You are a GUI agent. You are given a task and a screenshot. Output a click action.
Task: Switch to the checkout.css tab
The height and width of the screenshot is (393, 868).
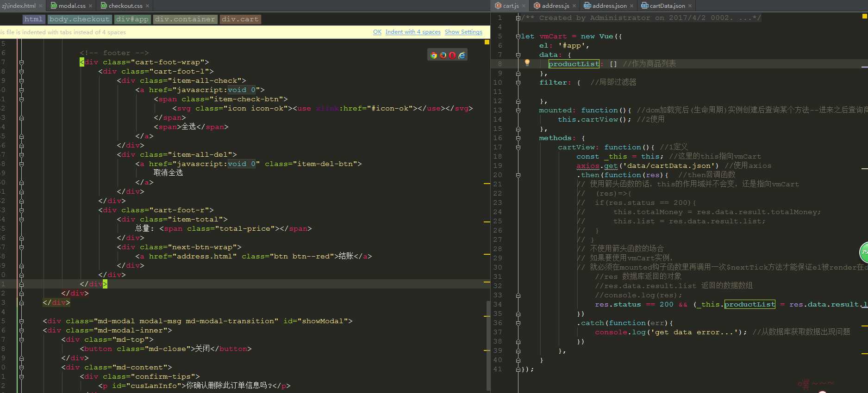click(125, 6)
